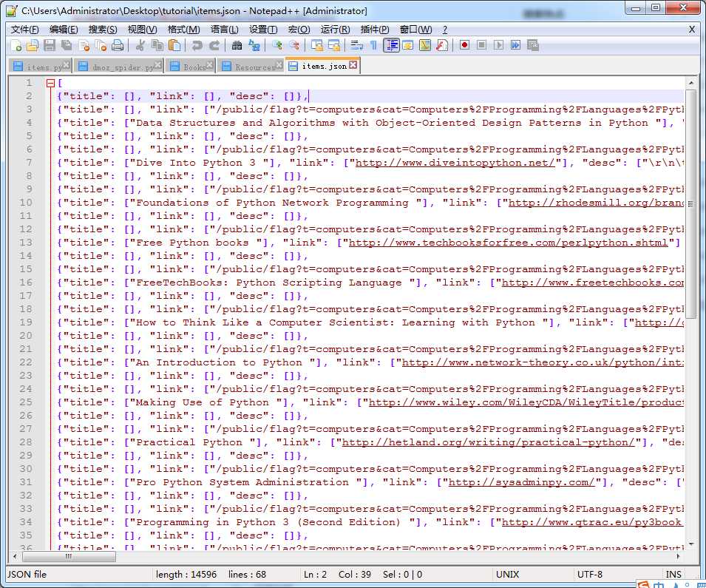Screen dimensions: 706x588
Task: Click the Save All icon
Action: tap(67, 45)
